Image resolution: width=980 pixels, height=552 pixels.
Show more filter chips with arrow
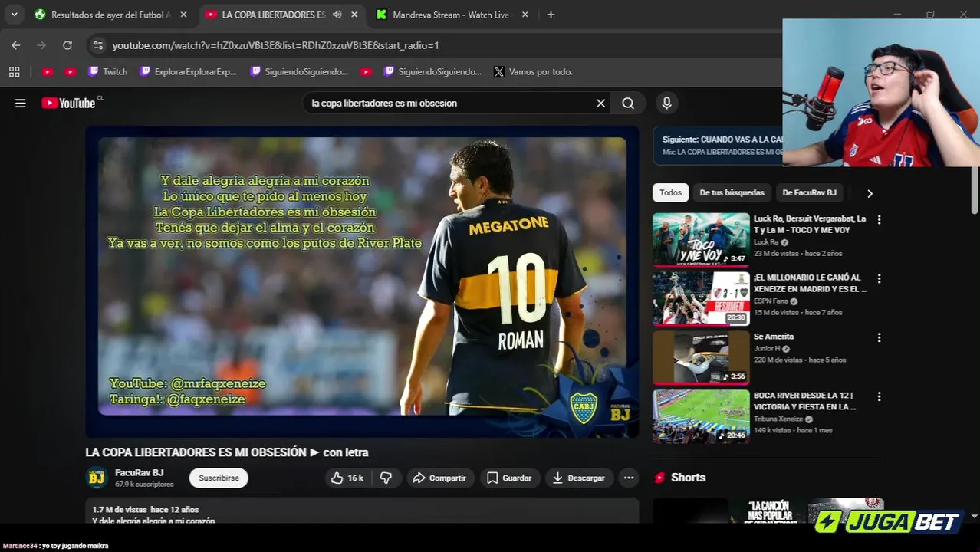(869, 193)
